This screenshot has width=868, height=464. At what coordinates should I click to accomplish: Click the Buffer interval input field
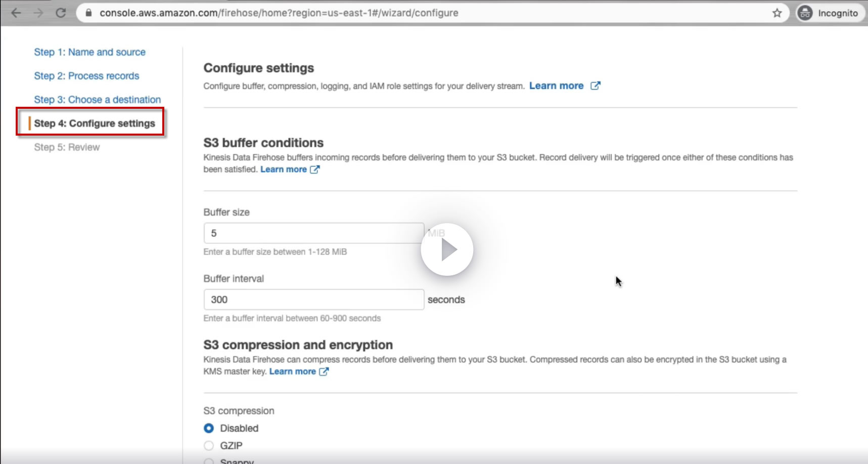[313, 300]
